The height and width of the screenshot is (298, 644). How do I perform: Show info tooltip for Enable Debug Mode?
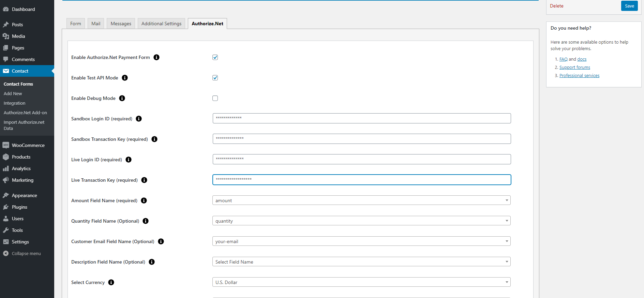tap(122, 98)
